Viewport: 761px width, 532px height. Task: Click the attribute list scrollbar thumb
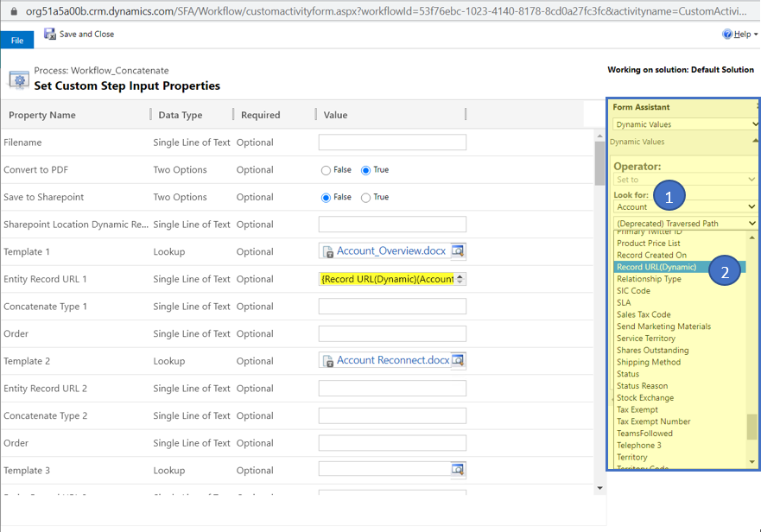point(751,426)
